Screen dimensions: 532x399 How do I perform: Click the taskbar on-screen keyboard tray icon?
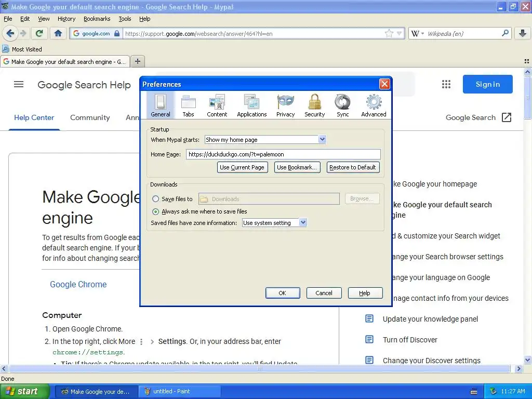(x=474, y=392)
